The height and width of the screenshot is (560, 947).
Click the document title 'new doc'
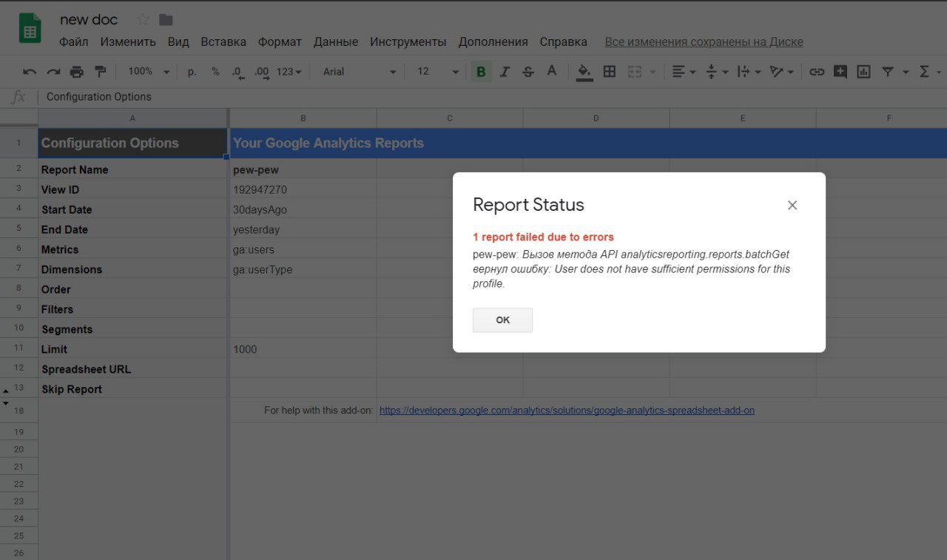click(x=89, y=20)
